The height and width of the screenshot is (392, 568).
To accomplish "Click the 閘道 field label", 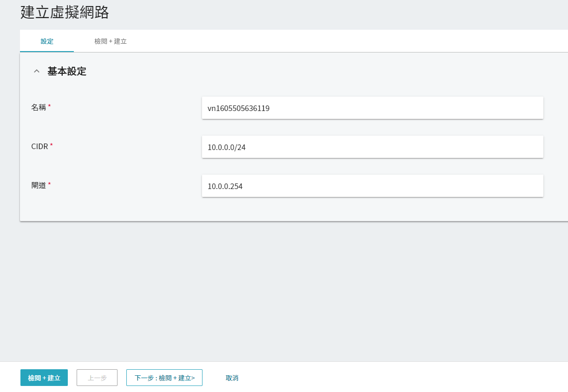I will [x=39, y=185].
